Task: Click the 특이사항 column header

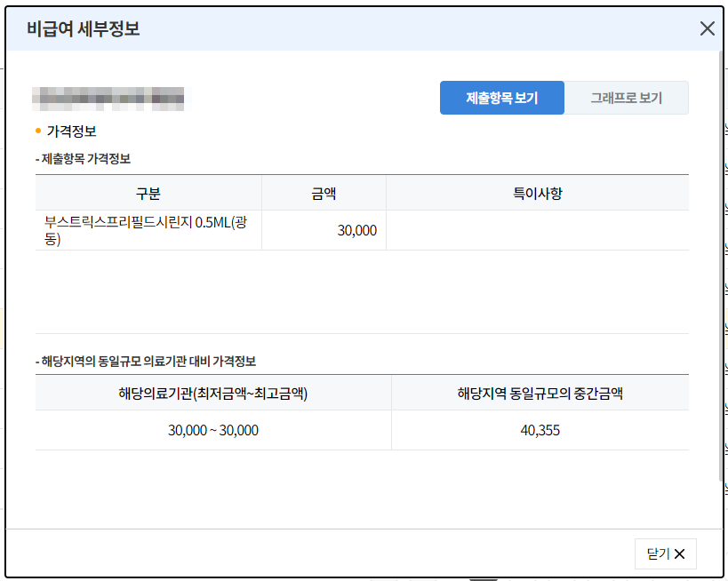Action: (538, 193)
